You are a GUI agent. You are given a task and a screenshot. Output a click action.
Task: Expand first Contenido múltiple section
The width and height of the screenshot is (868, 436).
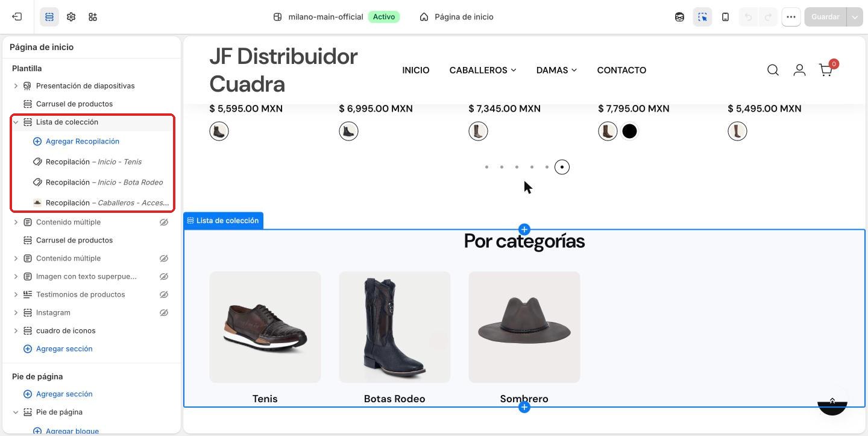click(x=16, y=222)
